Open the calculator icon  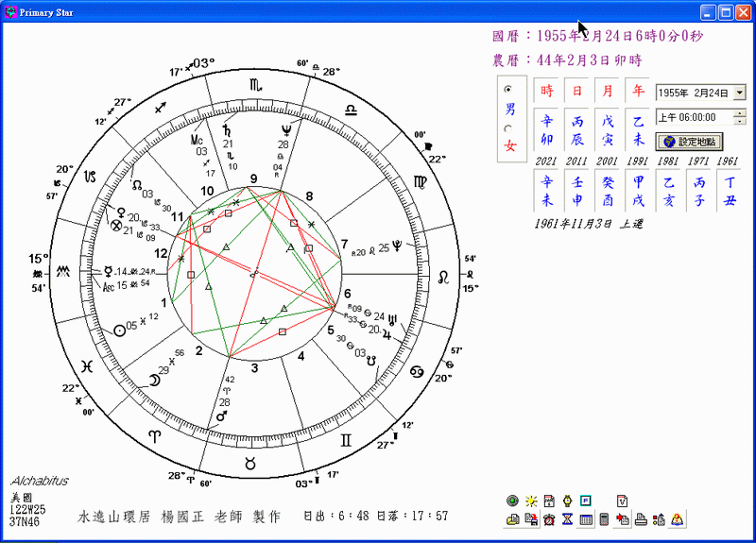(x=603, y=519)
